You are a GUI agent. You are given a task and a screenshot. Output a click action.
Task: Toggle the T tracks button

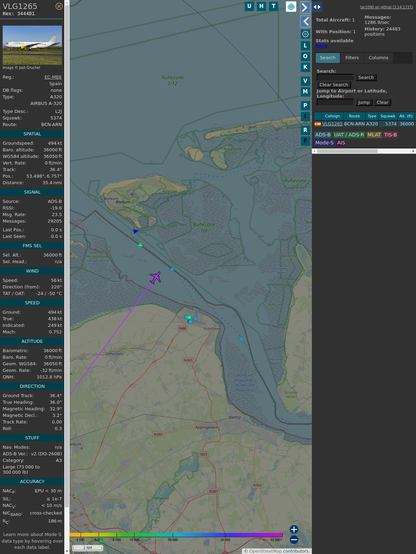[x=273, y=6]
